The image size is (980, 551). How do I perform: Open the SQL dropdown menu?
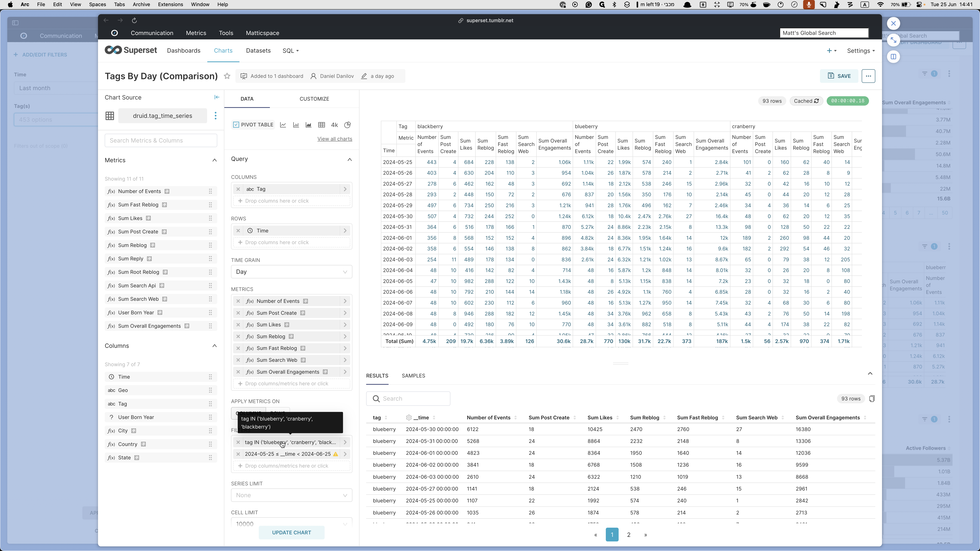[x=291, y=51]
